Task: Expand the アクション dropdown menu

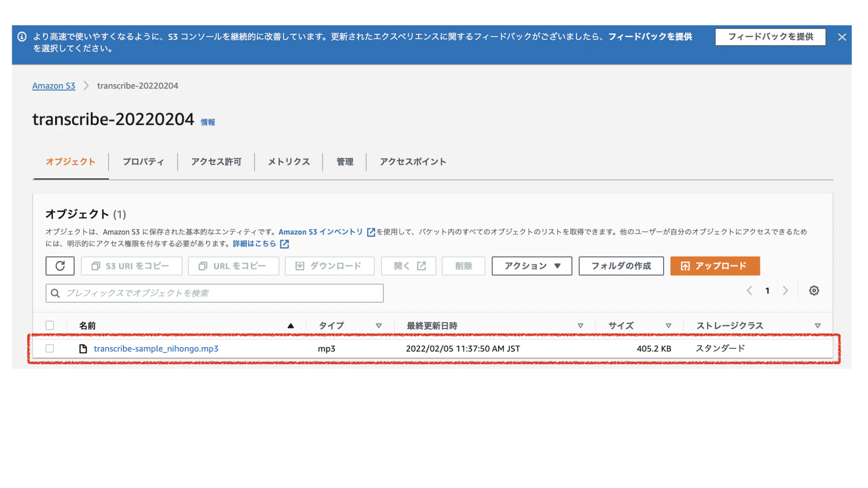Action: [532, 266]
